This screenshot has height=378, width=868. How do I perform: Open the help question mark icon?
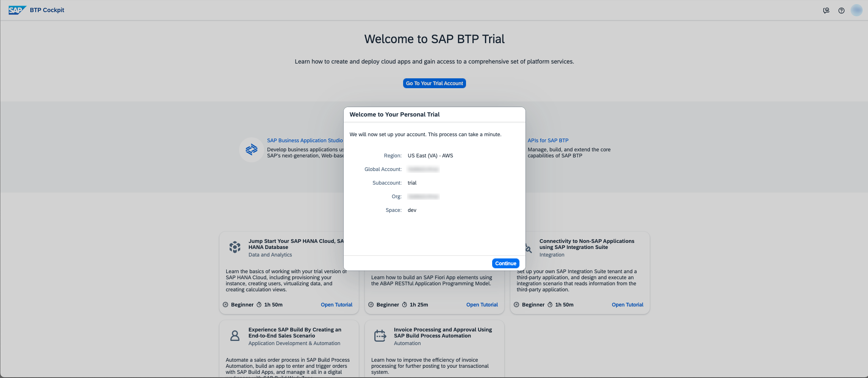[841, 11]
